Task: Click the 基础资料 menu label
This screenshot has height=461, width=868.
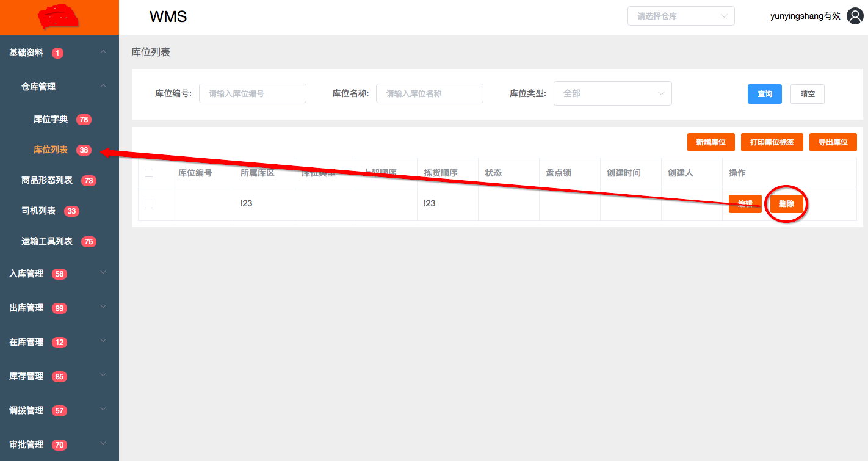Action: (26, 53)
